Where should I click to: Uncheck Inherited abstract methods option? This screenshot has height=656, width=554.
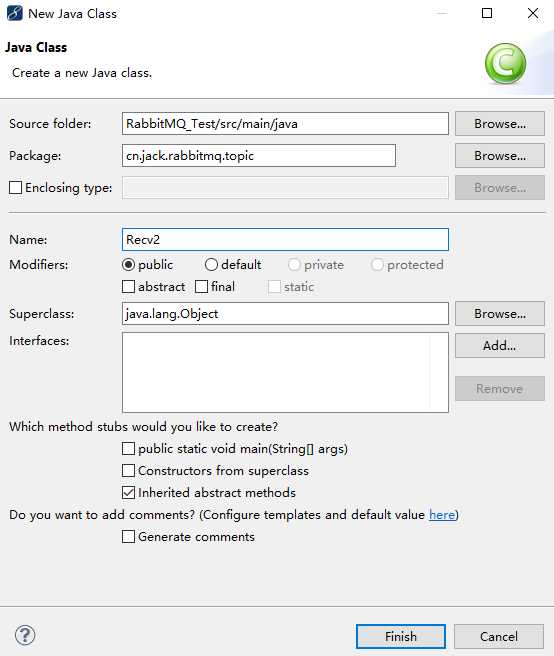pyautogui.click(x=128, y=492)
